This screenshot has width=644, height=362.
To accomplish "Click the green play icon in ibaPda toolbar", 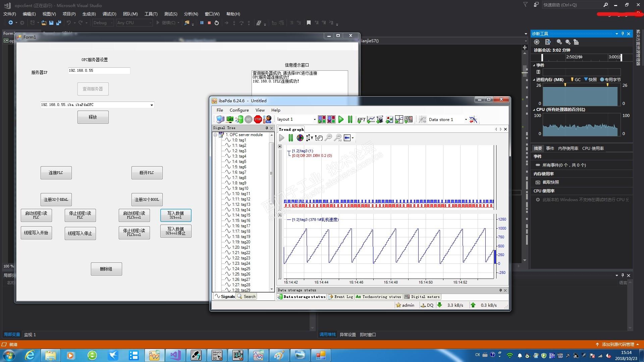I will tap(341, 119).
